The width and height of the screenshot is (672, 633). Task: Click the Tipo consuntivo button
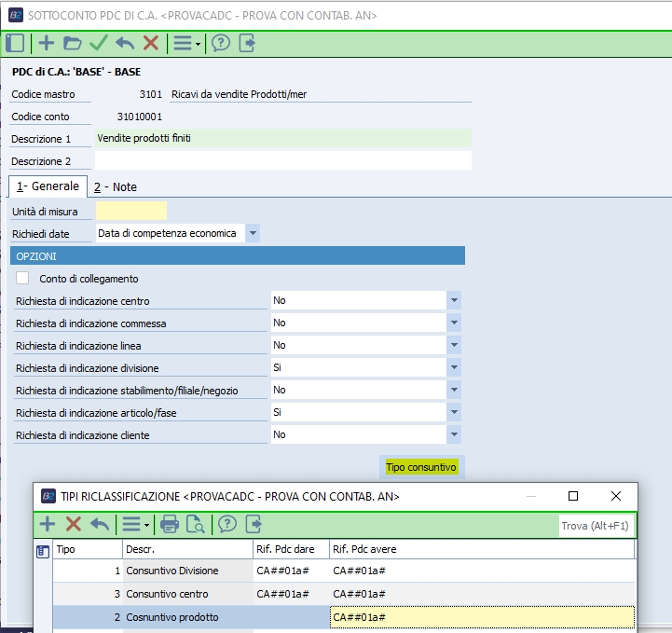coord(421,467)
